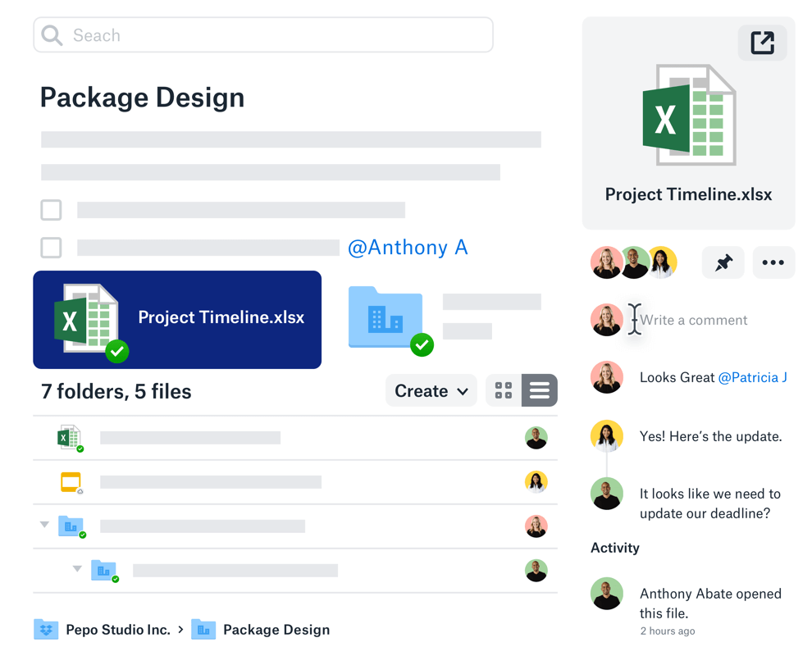Switch to list view
The width and height of the screenshot is (812, 656).
(540, 390)
